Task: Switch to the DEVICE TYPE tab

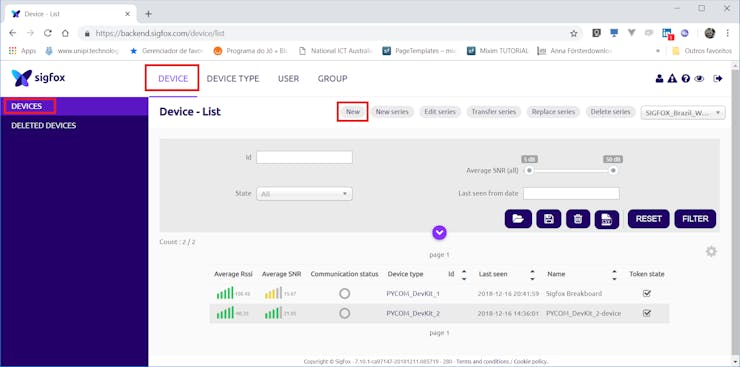Action: (x=233, y=79)
